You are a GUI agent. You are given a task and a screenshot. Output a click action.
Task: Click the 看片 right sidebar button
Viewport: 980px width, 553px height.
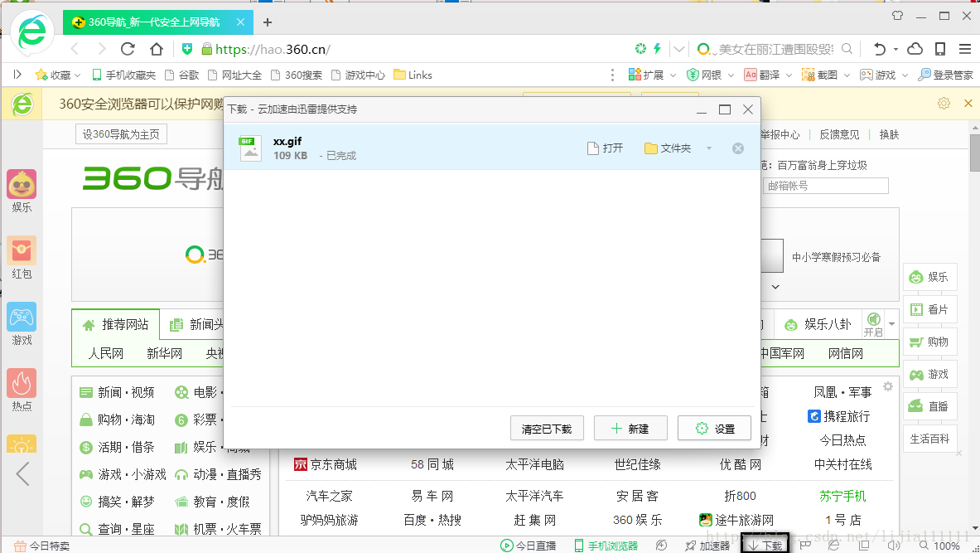coord(930,309)
